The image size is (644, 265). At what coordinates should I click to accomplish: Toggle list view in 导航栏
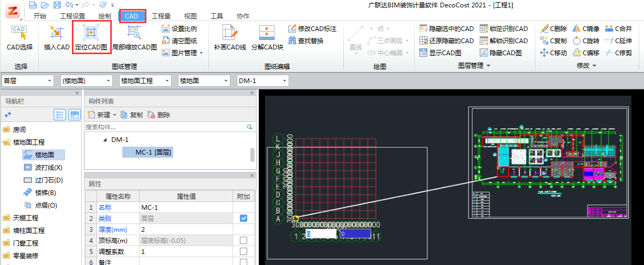click(60, 115)
